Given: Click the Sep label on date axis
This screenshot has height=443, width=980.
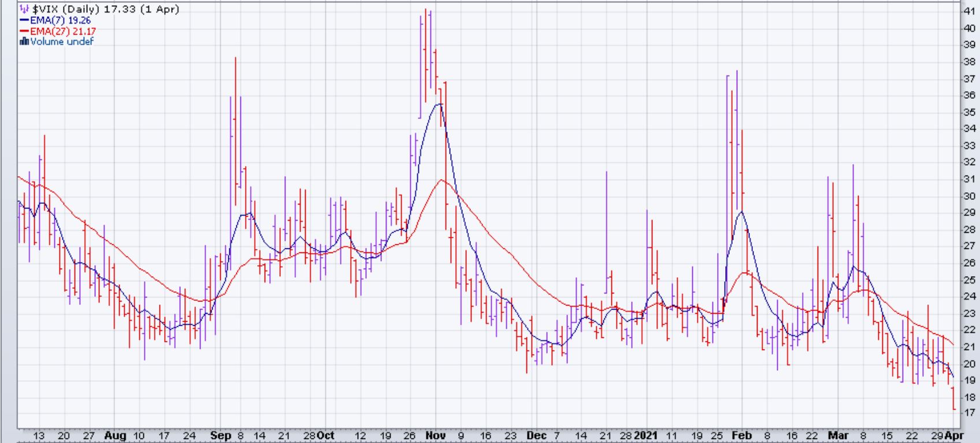Looking at the screenshot, I should pos(220,435).
